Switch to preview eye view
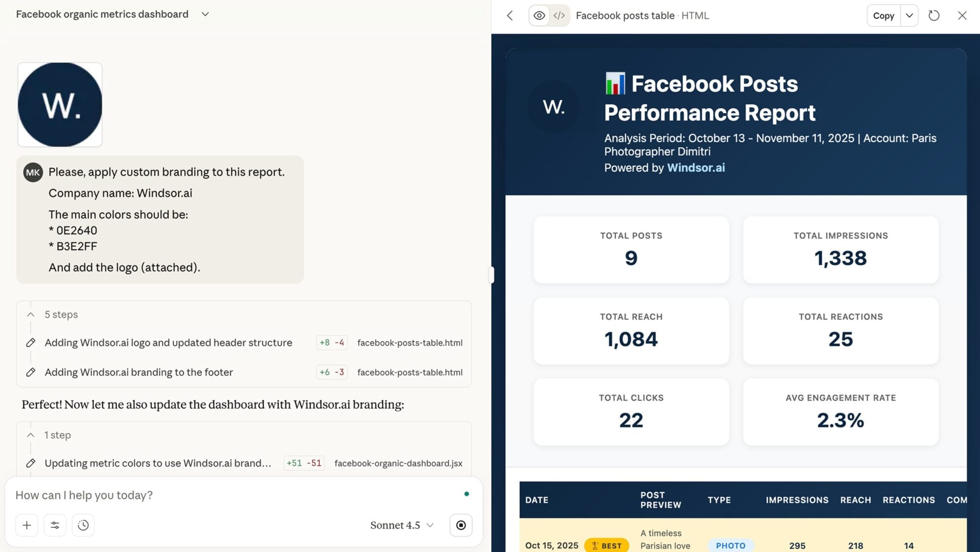Viewport: 980px width, 552px height. (x=539, y=16)
